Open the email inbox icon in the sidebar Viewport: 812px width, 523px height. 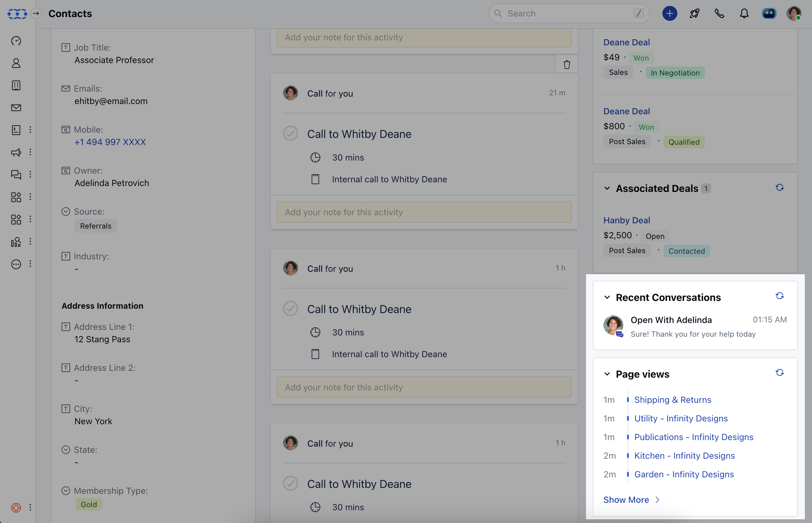coord(16,108)
